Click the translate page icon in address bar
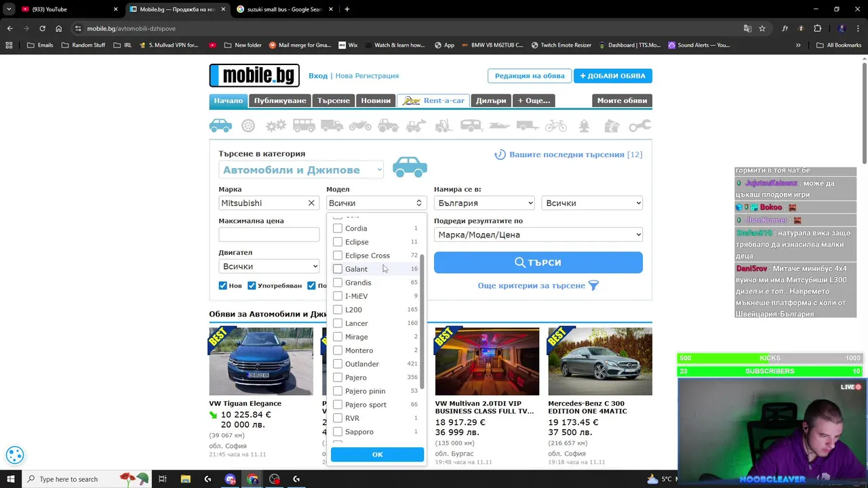 point(747,28)
